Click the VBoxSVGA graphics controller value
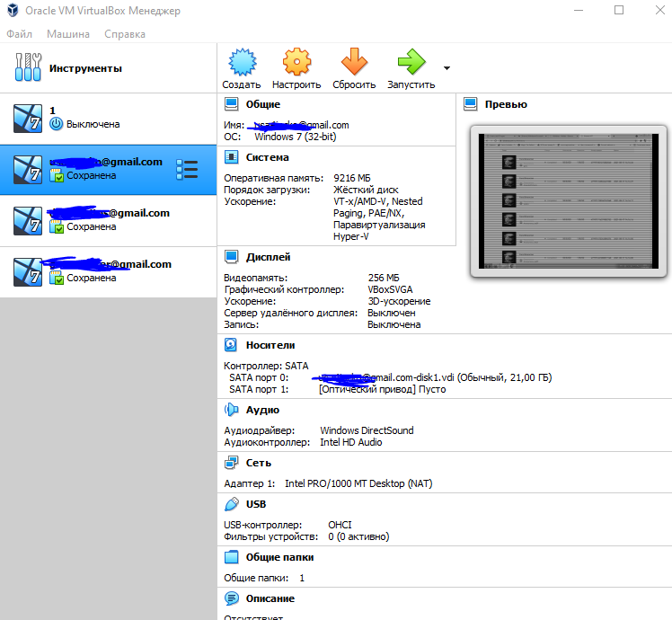Screen dimensions: 672x620 390,289
